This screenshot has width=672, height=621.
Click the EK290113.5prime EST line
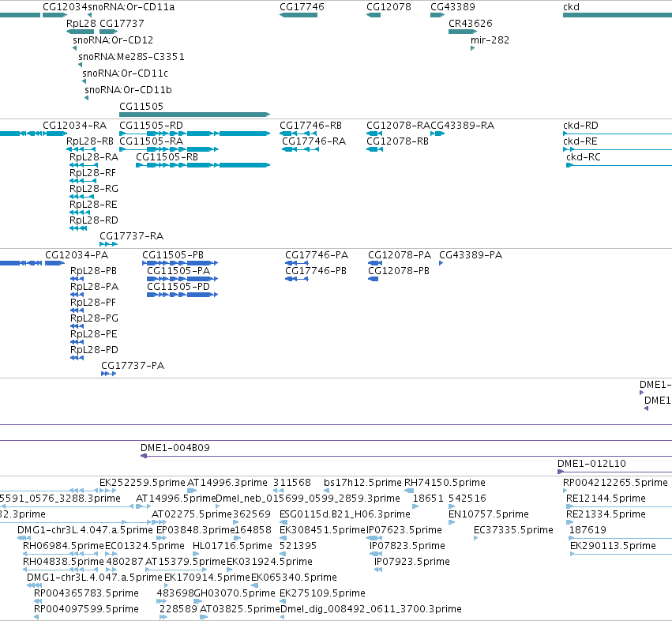coord(621,554)
